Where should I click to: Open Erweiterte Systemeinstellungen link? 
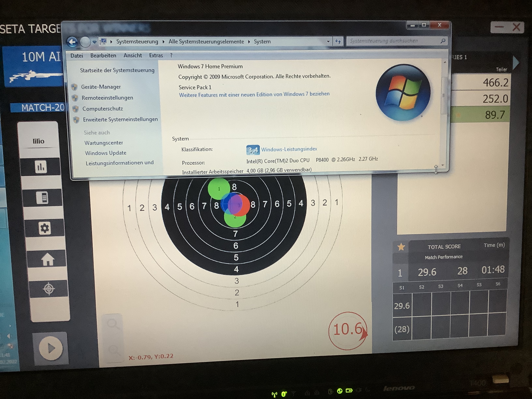pyautogui.click(x=120, y=119)
